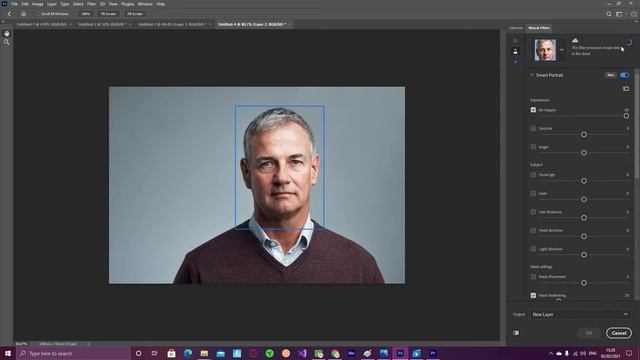
Task: Open the workspace switcher icon
Action: [x=620, y=14]
